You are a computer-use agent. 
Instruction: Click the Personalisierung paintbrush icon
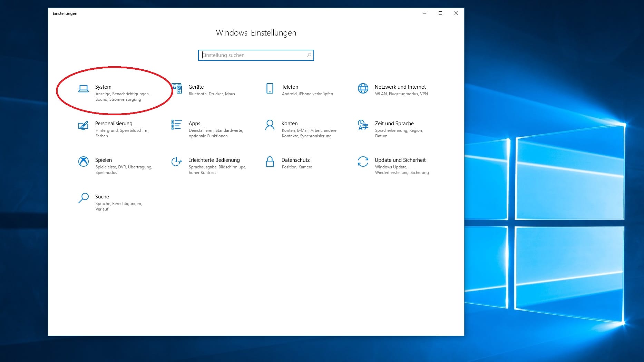[x=83, y=125]
